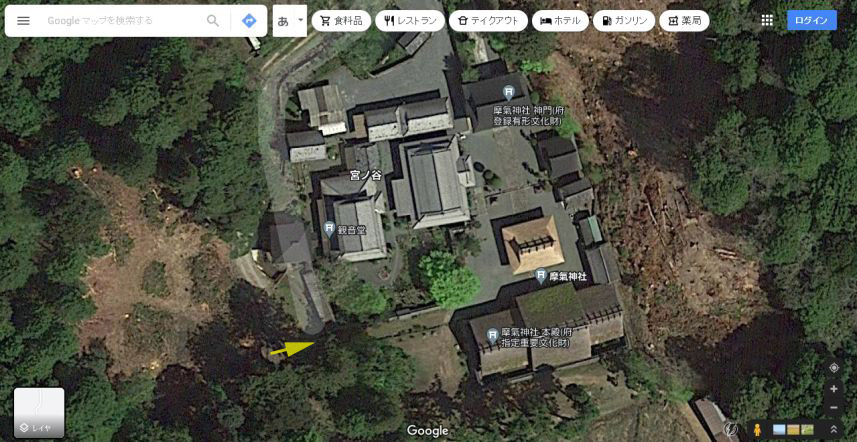Open the main hamburger menu
The image size is (857, 442).
coord(24,21)
